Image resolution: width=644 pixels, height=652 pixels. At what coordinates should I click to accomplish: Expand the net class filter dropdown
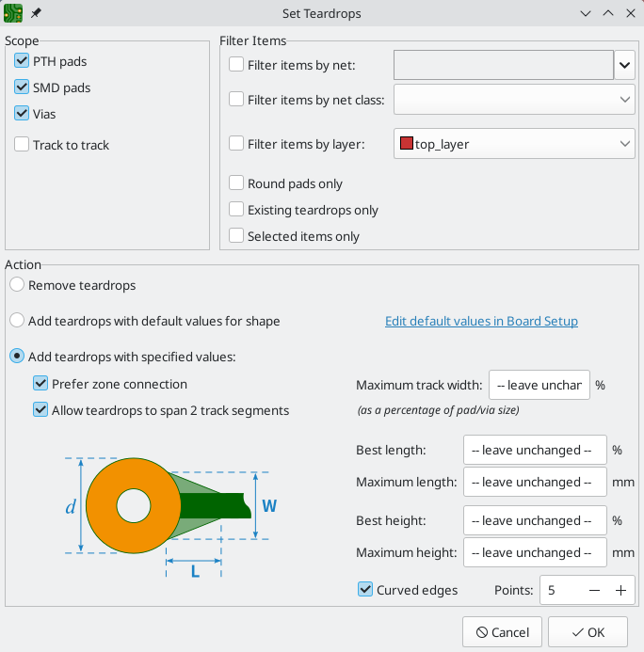pos(514,99)
